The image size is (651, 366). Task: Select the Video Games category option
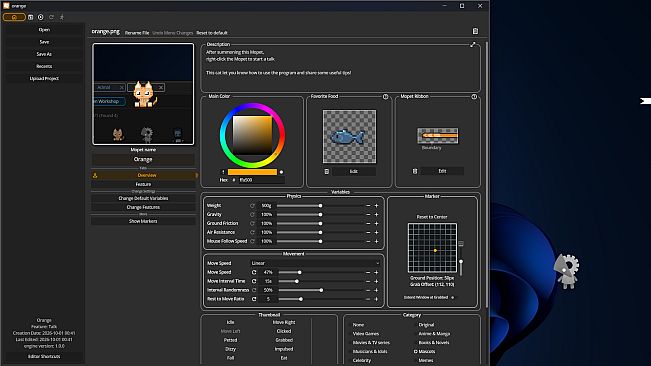click(365, 334)
